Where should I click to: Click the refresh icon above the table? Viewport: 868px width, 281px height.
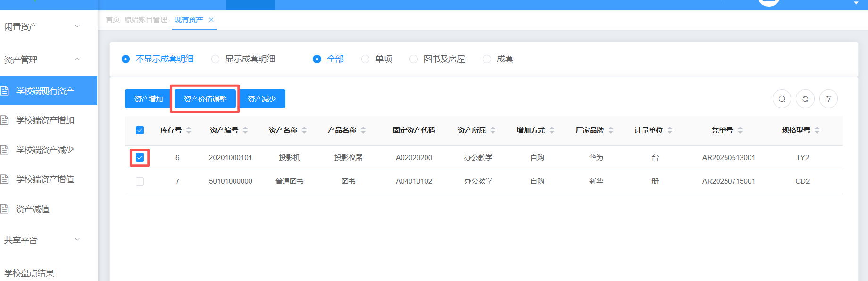coord(805,99)
